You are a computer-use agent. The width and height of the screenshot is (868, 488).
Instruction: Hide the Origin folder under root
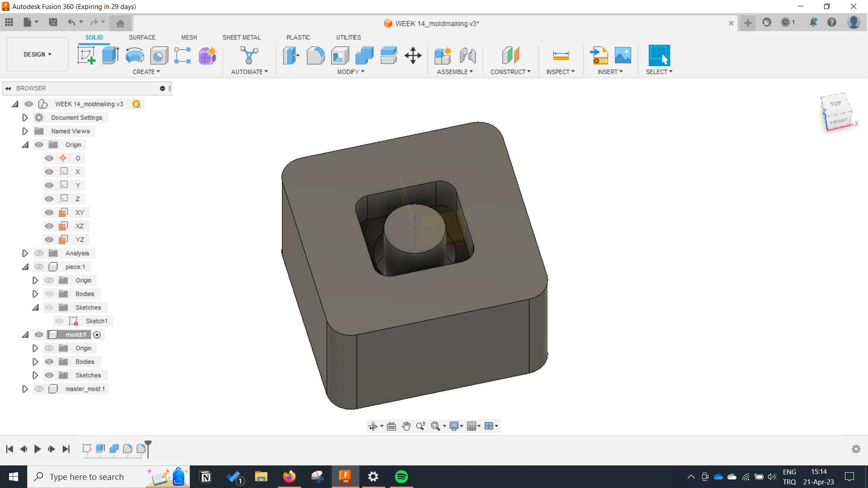point(39,145)
